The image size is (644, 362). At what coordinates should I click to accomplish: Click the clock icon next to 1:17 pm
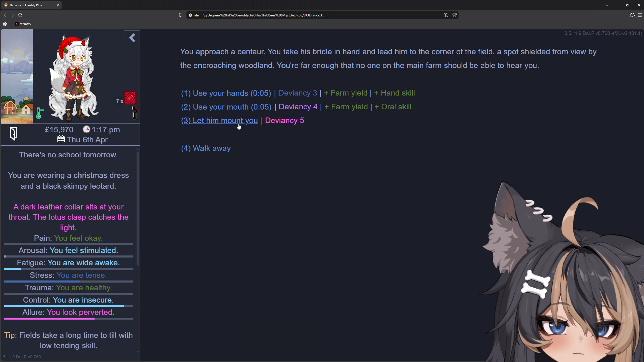pos(86,129)
